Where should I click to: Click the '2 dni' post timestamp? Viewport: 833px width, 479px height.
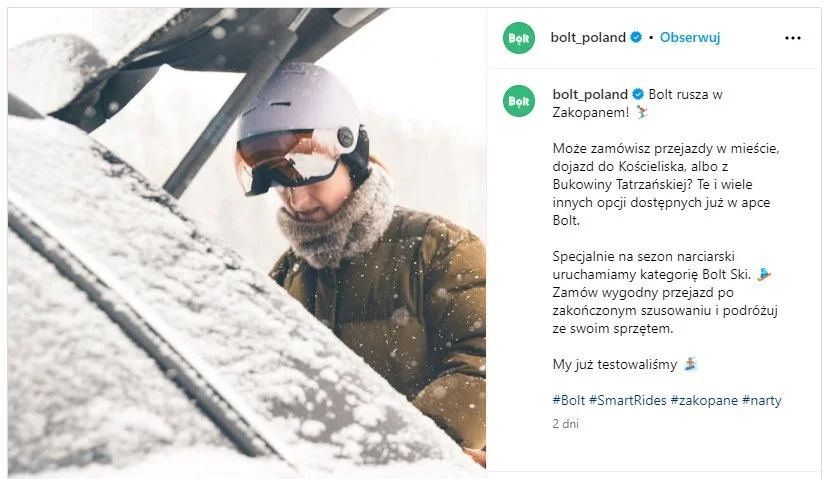click(x=565, y=424)
